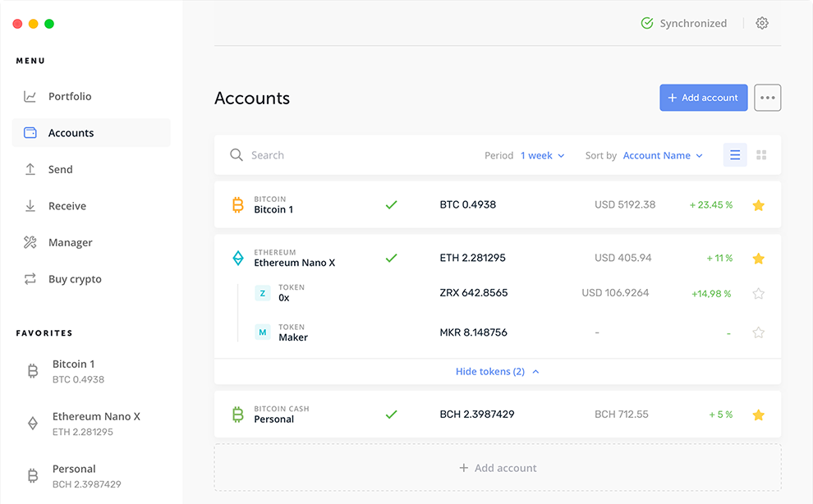813x504 pixels.
Task: Switch to grid view layout
Action: click(761, 155)
